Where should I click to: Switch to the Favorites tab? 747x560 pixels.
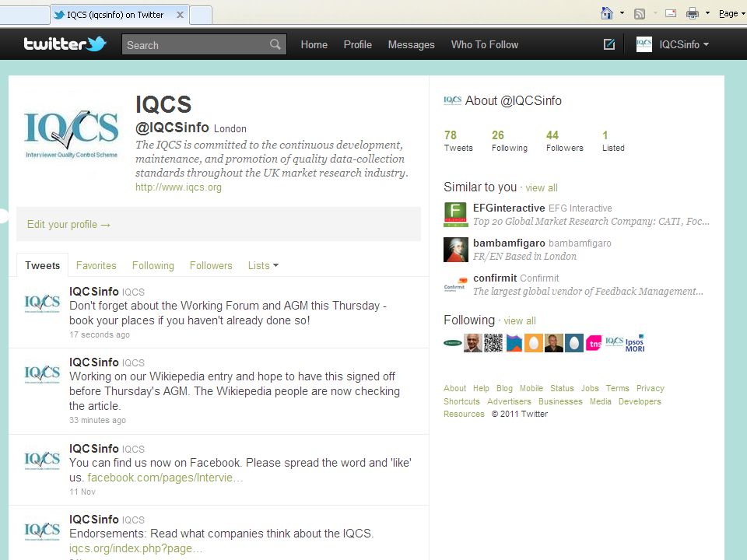point(96,265)
